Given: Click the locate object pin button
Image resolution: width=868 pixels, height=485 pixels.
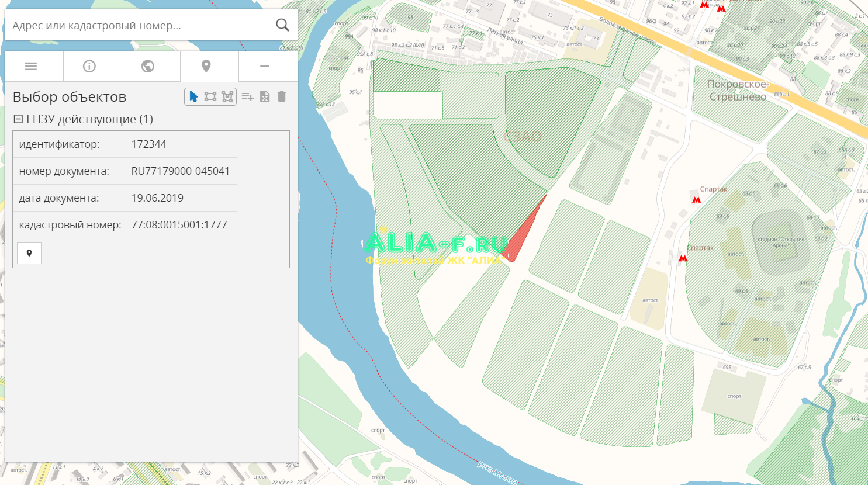Looking at the screenshot, I should (x=29, y=253).
